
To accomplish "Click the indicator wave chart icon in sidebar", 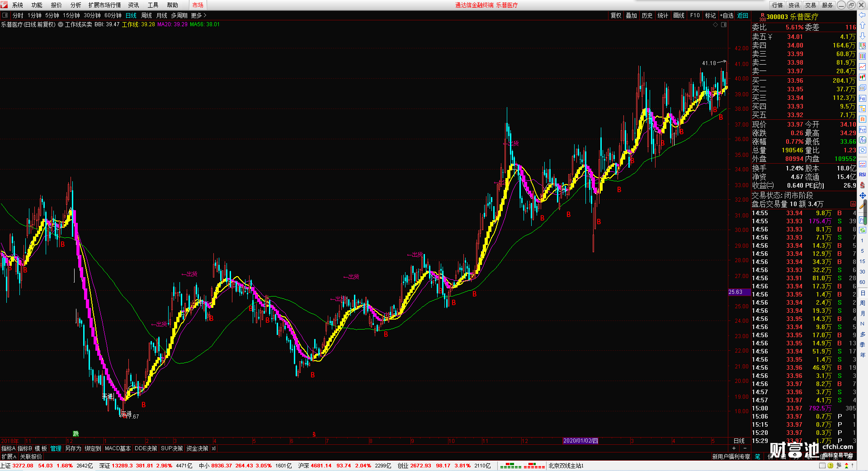I will coord(863,164).
